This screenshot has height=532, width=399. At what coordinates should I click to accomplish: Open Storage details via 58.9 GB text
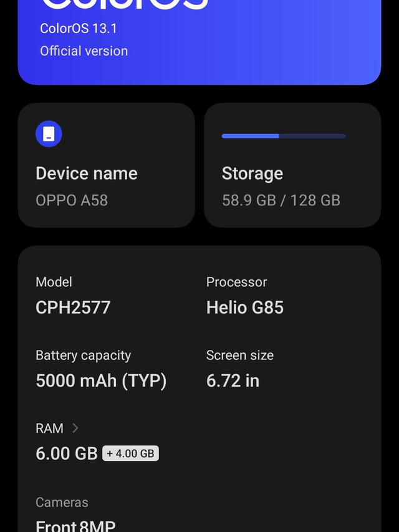coord(281,200)
